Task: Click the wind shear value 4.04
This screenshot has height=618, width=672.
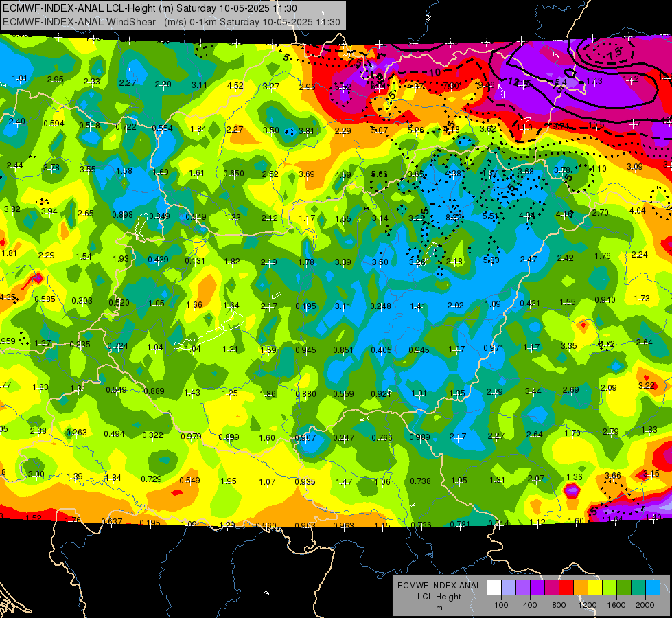Action: click(x=637, y=211)
